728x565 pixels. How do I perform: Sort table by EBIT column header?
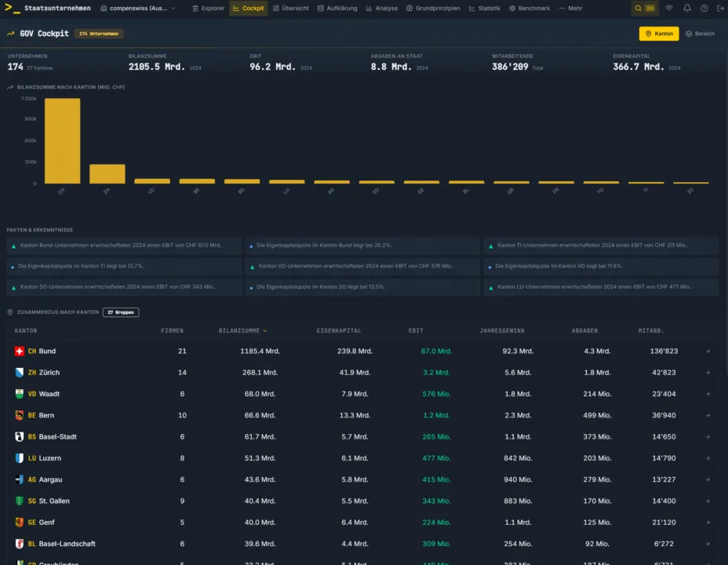point(416,331)
